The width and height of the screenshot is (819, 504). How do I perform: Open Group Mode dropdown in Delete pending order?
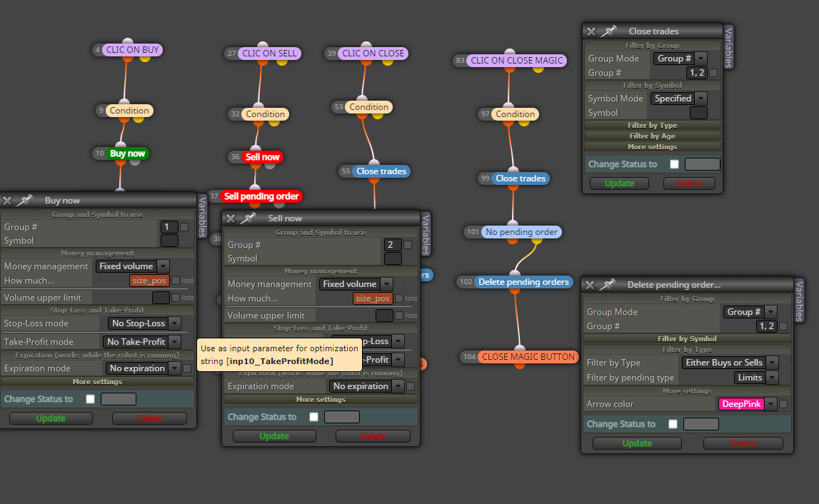coord(750,312)
